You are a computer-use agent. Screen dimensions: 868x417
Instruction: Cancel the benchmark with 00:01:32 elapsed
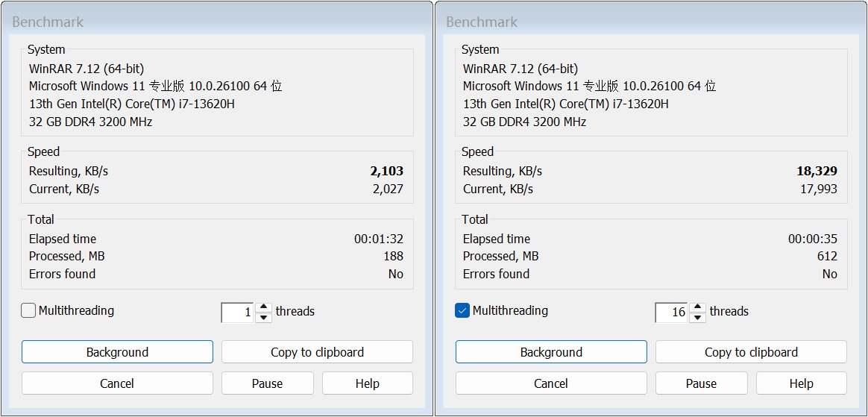(x=117, y=383)
